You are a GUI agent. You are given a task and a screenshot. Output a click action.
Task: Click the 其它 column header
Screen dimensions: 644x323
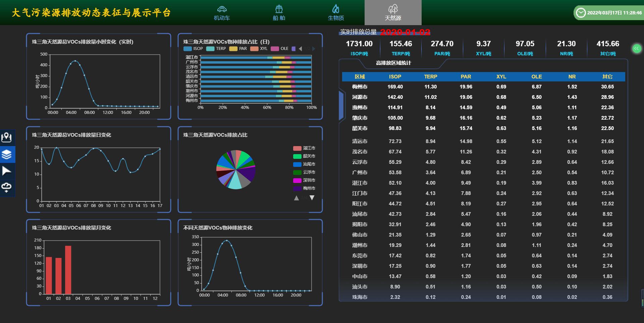(x=607, y=77)
